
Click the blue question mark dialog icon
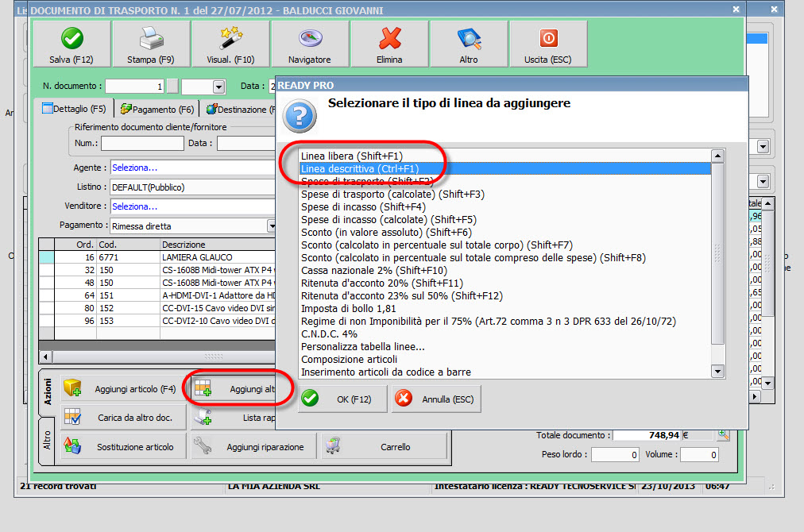(x=300, y=117)
